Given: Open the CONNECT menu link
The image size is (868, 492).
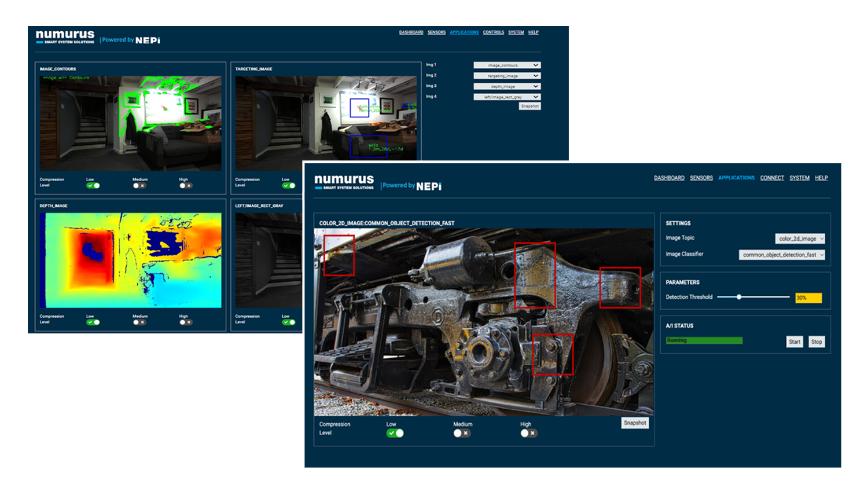Looking at the screenshot, I should 772,178.
